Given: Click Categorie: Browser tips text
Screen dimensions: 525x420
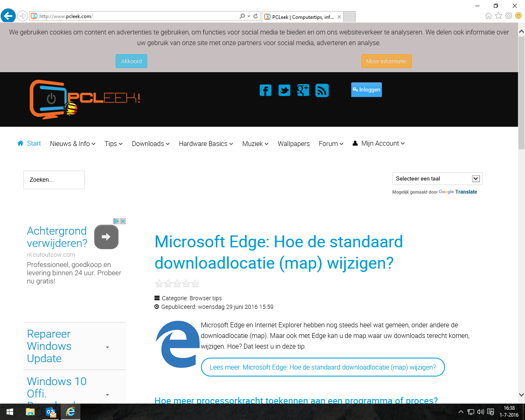Looking at the screenshot, I should (x=192, y=298).
